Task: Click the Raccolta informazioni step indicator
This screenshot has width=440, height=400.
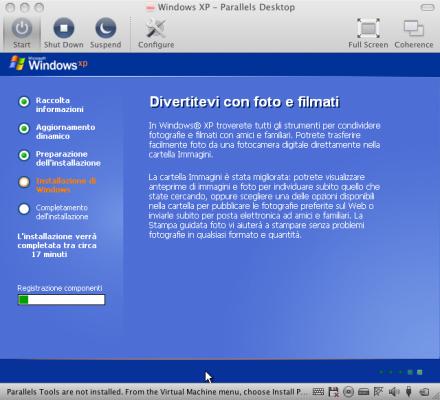Action: point(24,102)
